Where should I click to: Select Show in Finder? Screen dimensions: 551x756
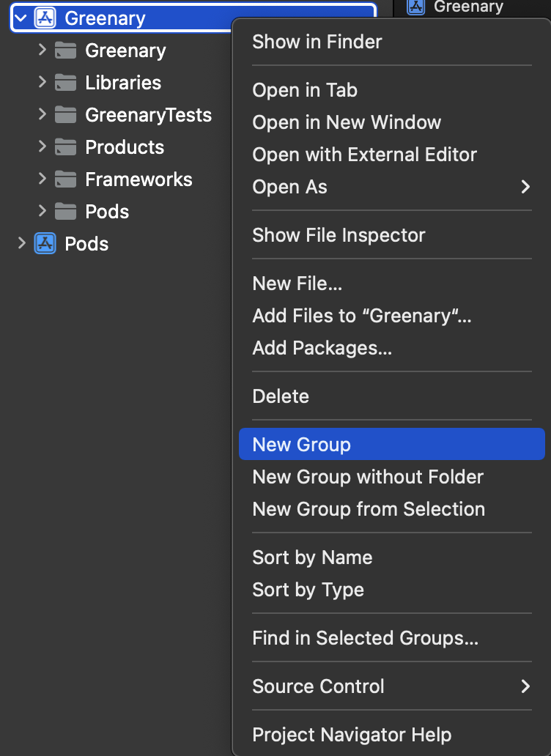[x=317, y=42]
